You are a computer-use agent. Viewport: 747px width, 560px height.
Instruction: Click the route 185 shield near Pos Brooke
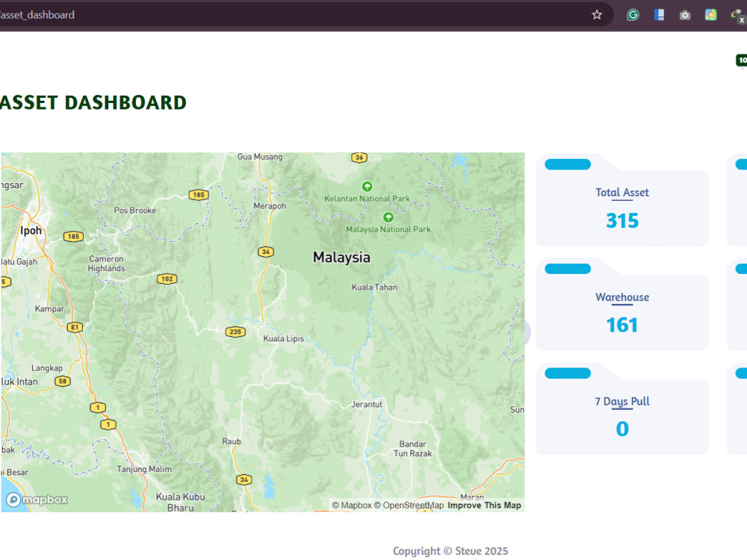point(199,194)
